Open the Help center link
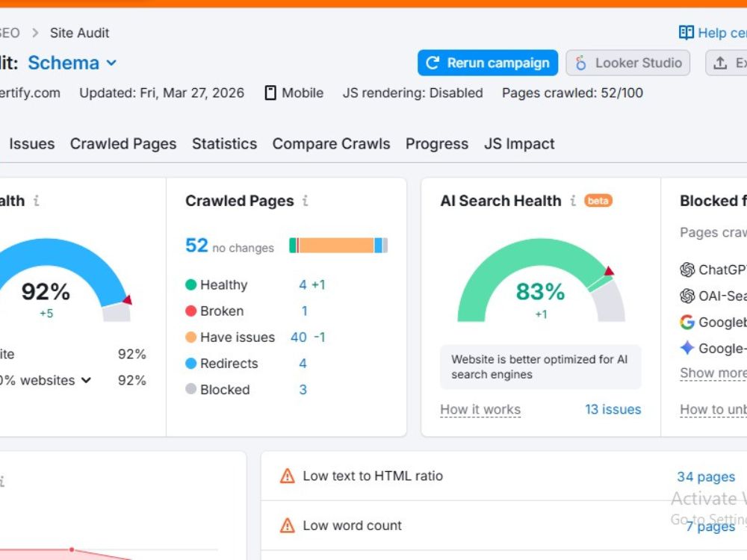Viewport: 747px width, 560px height. click(713, 32)
